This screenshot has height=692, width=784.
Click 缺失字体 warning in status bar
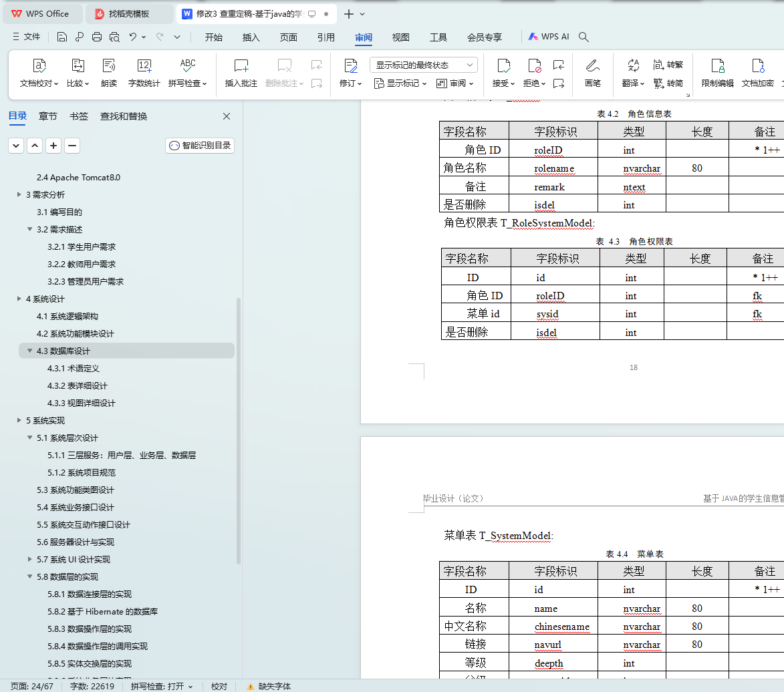[x=269, y=687]
